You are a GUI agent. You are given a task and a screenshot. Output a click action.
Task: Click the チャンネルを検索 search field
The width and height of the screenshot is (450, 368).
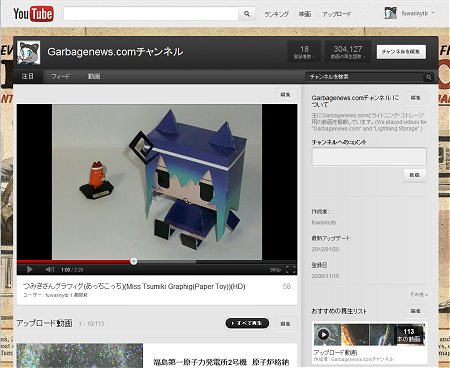tap(364, 77)
